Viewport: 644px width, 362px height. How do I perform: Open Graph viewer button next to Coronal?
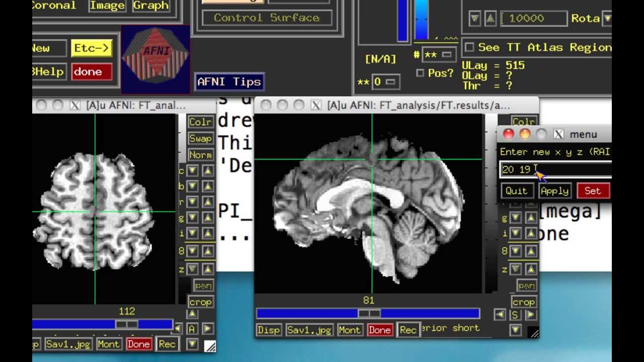point(151,6)
